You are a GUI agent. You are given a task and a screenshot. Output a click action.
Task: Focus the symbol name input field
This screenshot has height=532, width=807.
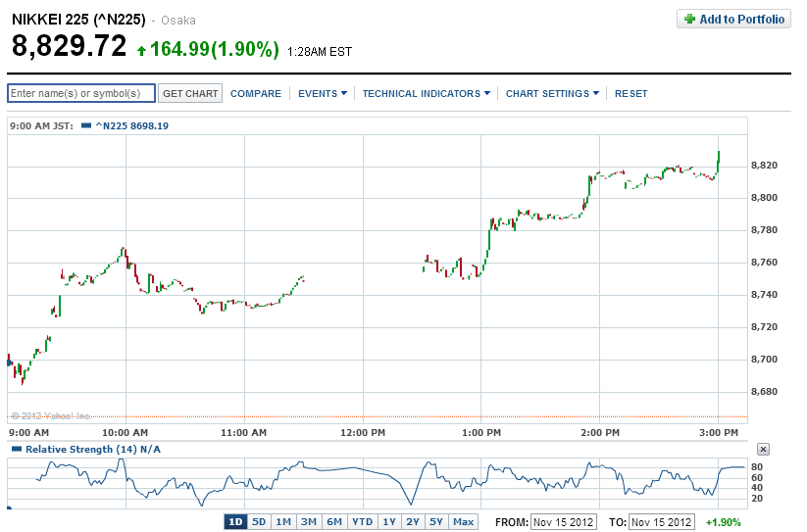(81, 93)
